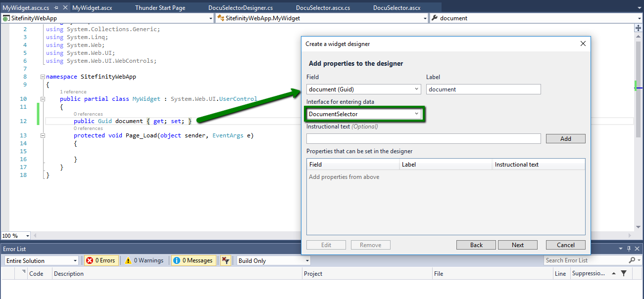644x299 pixels.
Task: Switch to the MyWidget.ascx tab
Action: [92, 8]
